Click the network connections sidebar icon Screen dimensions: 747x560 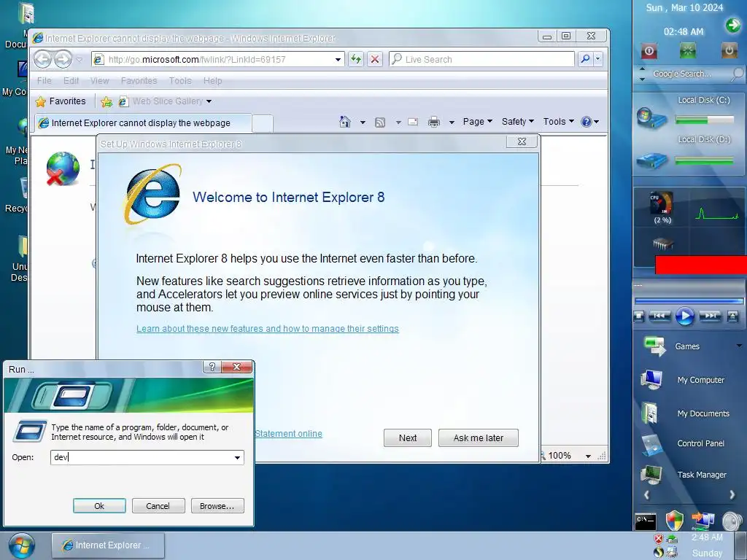(703, 521)
